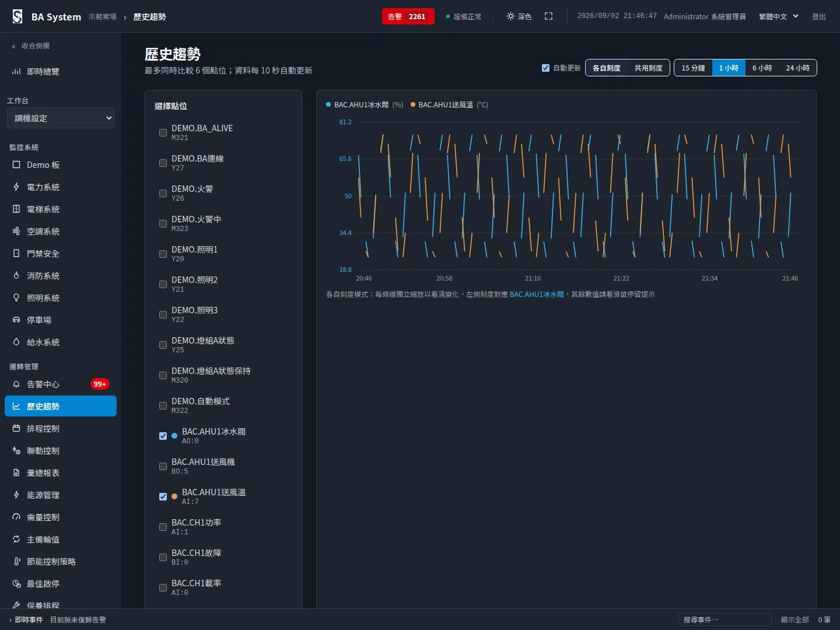Viewport: 840px width, 630px height.
Task: Open 電梯系統 sidebar icon
Action: [16, 209]
